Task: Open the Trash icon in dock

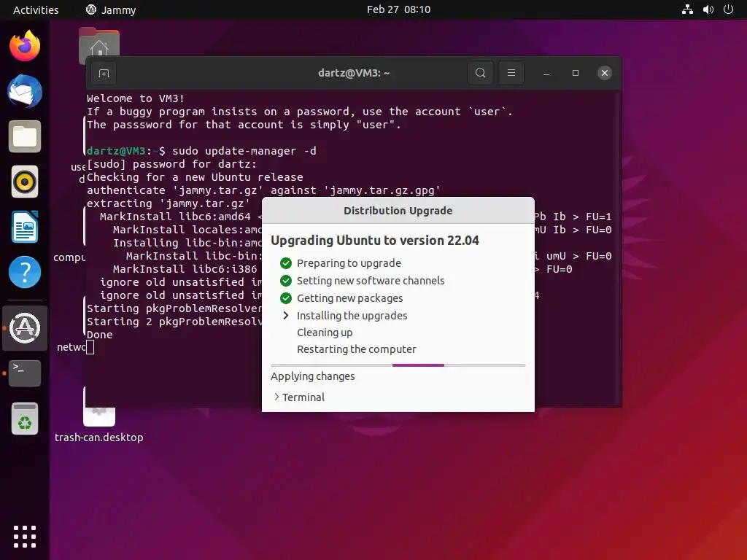Action: (x=25, y=419)
